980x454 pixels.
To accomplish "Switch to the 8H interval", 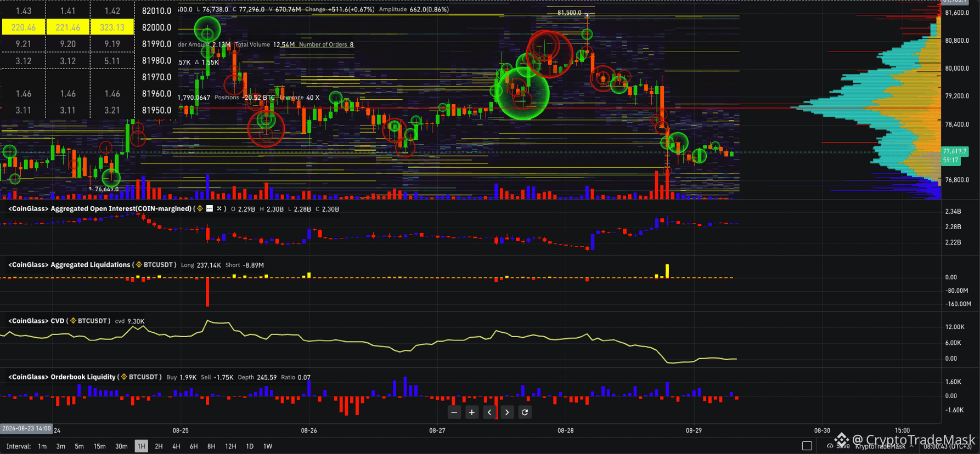I will point(211,446).
